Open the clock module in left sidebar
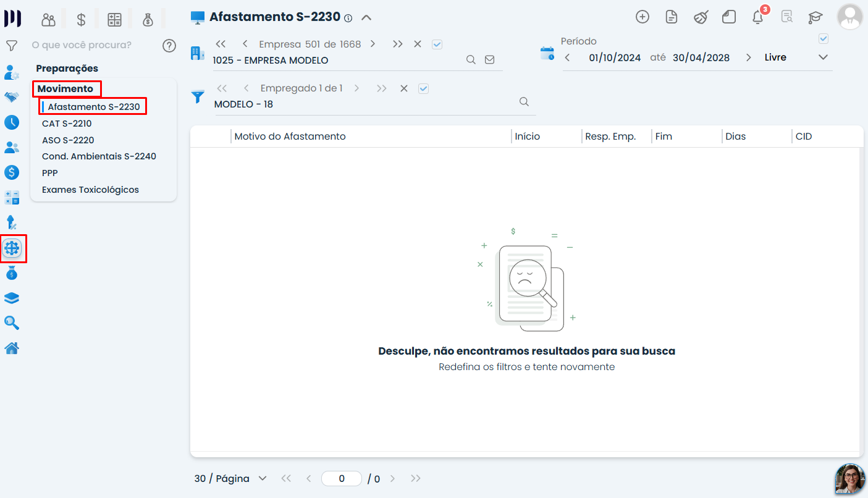Screen dimensions: 868x498 pos(12,122)
